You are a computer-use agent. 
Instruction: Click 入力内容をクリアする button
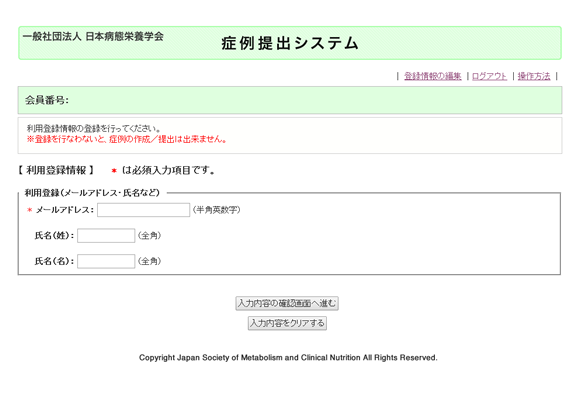coord(287,323)
